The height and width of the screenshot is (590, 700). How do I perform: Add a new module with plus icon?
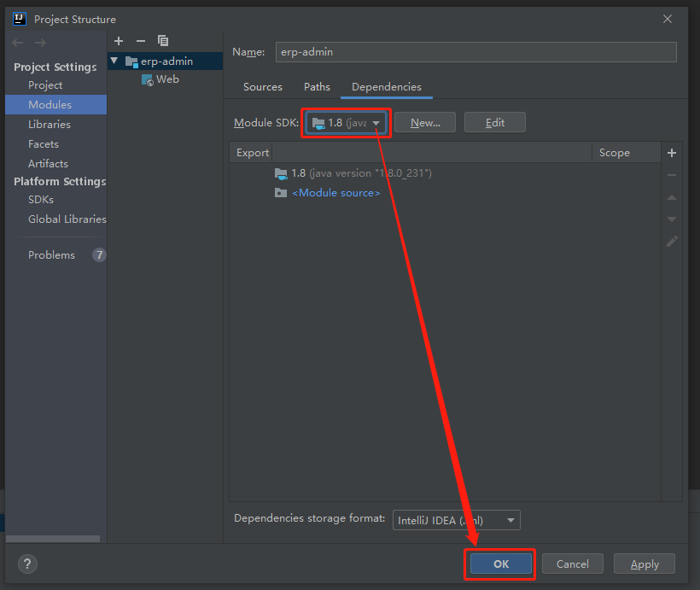pos(119,41)
